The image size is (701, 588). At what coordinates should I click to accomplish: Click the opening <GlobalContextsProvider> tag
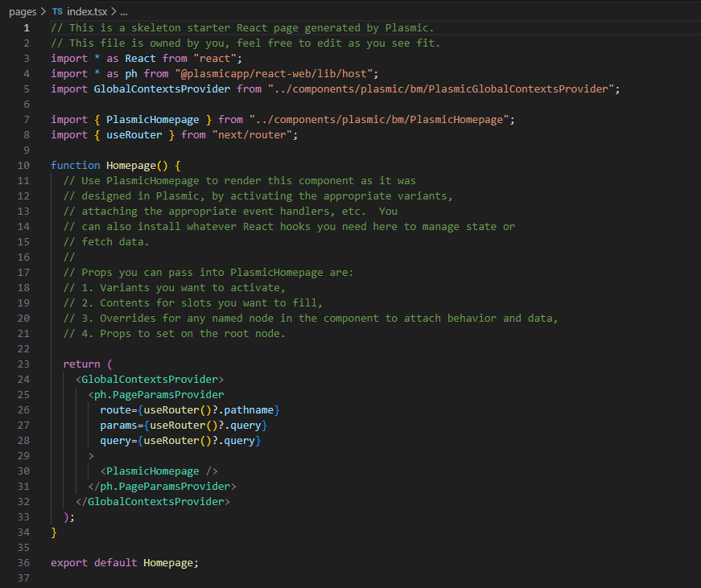pyautogui.click(x=150, y=380)
